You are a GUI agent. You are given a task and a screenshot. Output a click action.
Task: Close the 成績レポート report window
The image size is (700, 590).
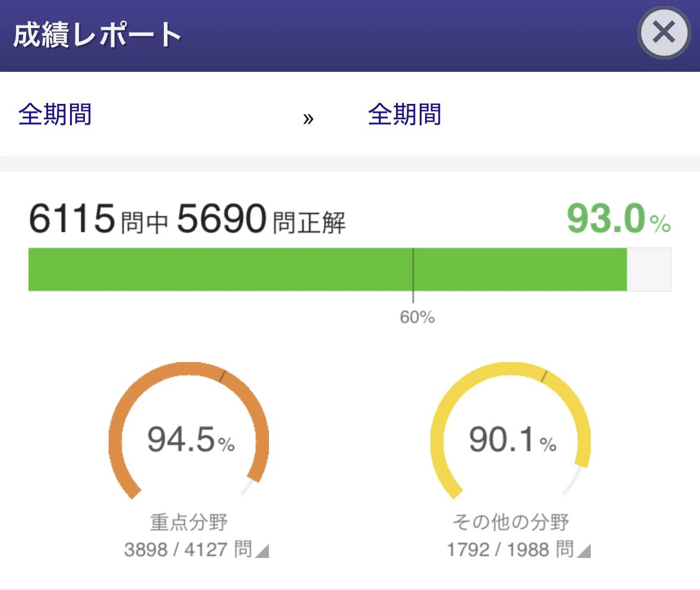tap(663, 33)
